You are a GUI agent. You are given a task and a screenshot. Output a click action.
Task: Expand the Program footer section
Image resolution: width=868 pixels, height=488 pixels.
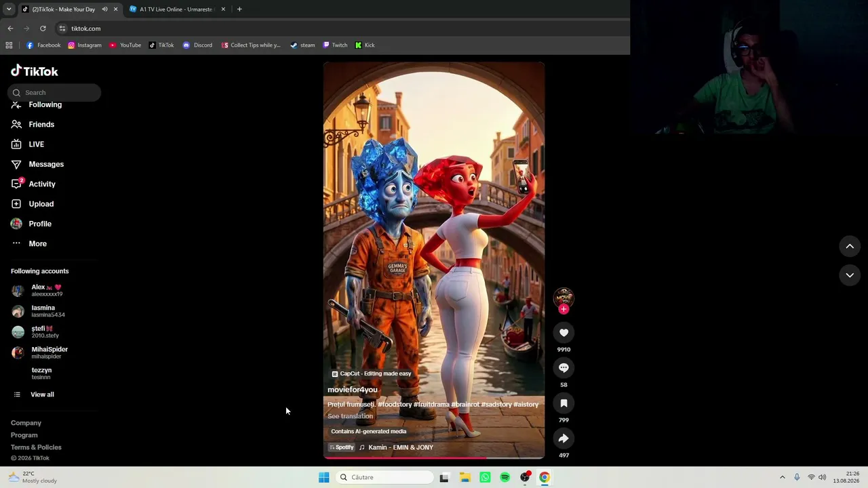24,435
